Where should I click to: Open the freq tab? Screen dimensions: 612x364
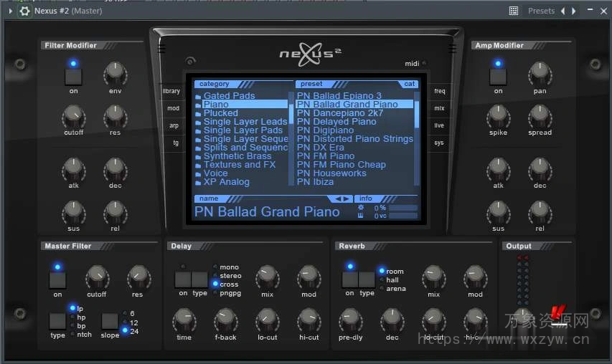440,91
